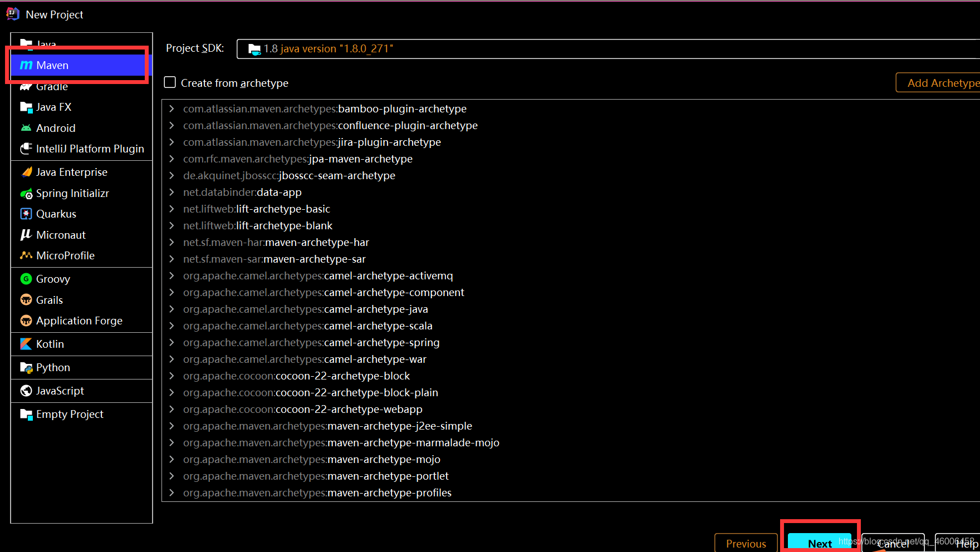Select cocoon-22-archetype-block-plain row
The width and height of the screenshot is (980, 552).
(571, 392)
